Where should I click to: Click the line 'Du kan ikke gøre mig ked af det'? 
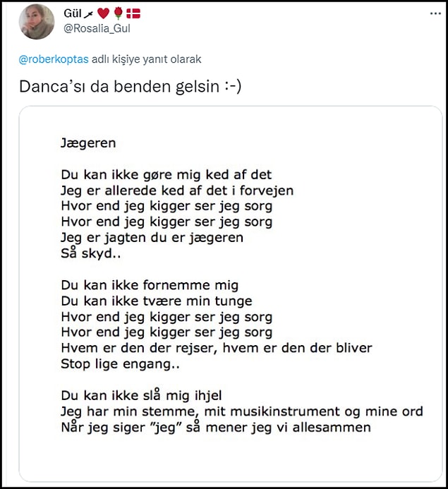pos(167,175)
